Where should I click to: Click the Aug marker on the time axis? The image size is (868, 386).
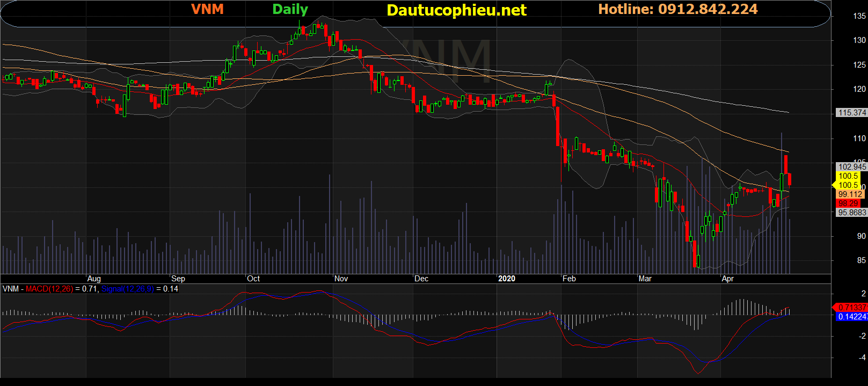(x=94, y=279)
